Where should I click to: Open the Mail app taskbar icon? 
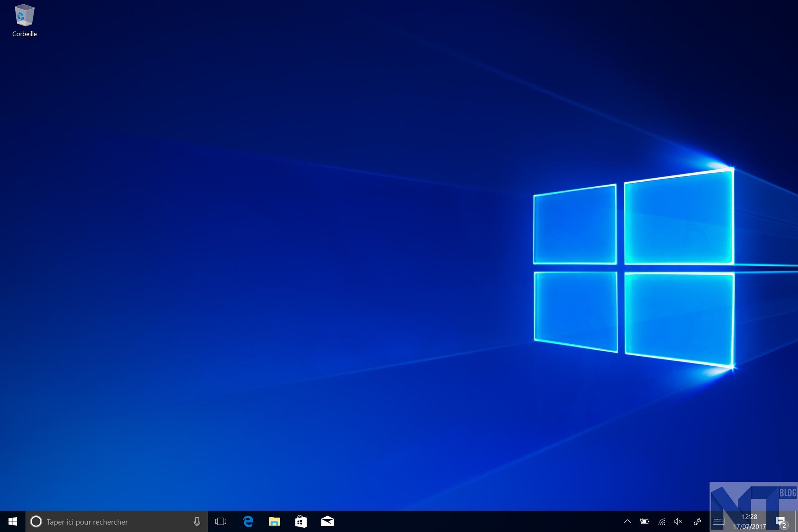327,521
